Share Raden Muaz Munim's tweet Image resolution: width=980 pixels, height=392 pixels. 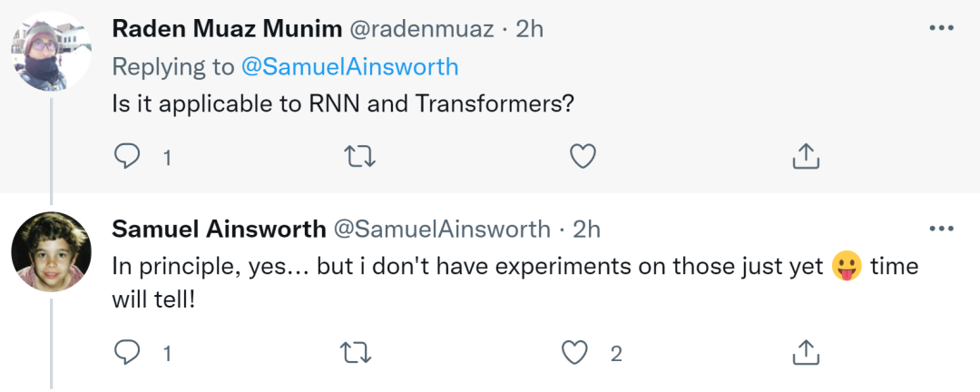tap(806, 158)
